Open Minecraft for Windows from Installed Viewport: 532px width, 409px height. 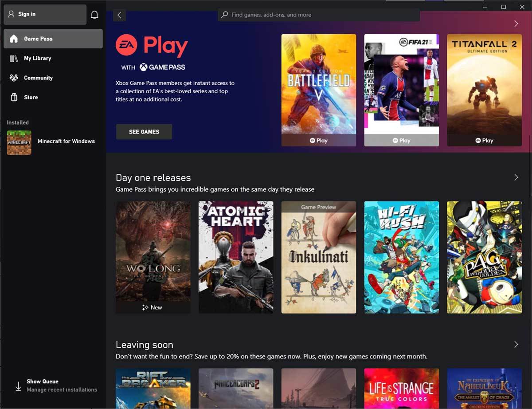(x=53, y=142)
